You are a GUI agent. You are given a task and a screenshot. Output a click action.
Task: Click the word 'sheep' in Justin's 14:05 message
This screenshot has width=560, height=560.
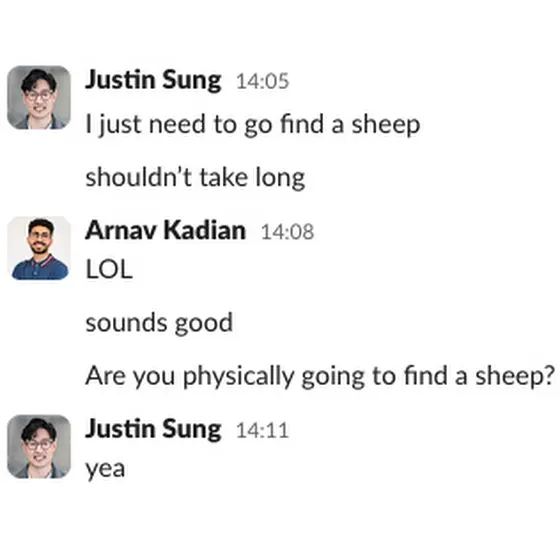[x=386, y=125]
